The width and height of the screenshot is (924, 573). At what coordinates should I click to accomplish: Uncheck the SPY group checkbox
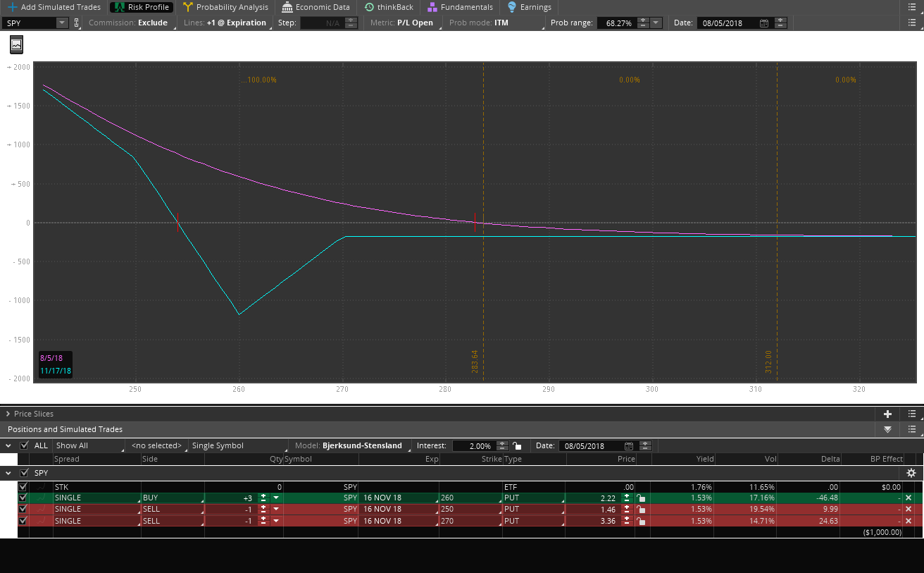tap(25, 473)
